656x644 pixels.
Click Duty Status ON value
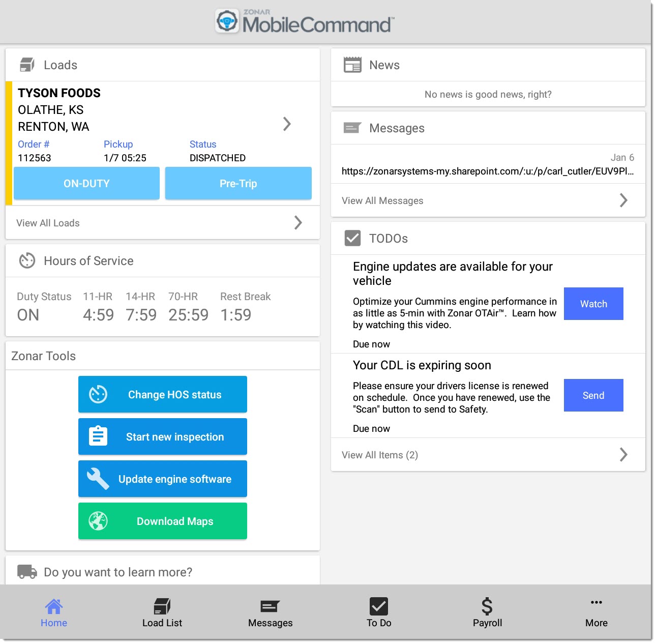click(x=28, y=315)
